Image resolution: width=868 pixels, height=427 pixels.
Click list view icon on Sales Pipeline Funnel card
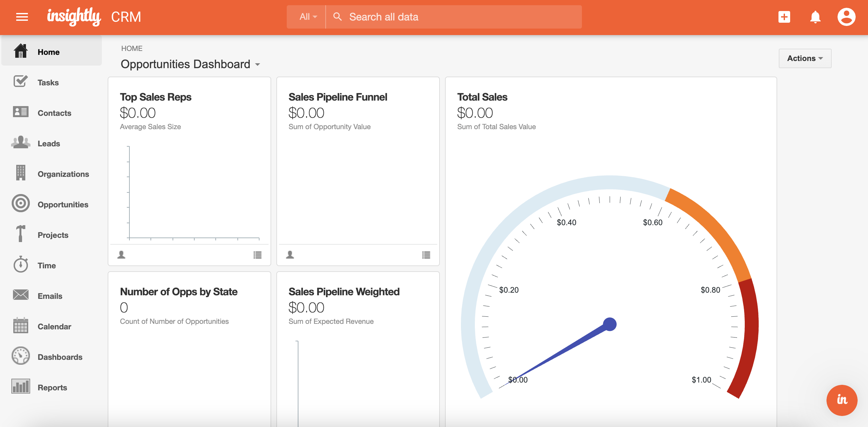(426, 255)
